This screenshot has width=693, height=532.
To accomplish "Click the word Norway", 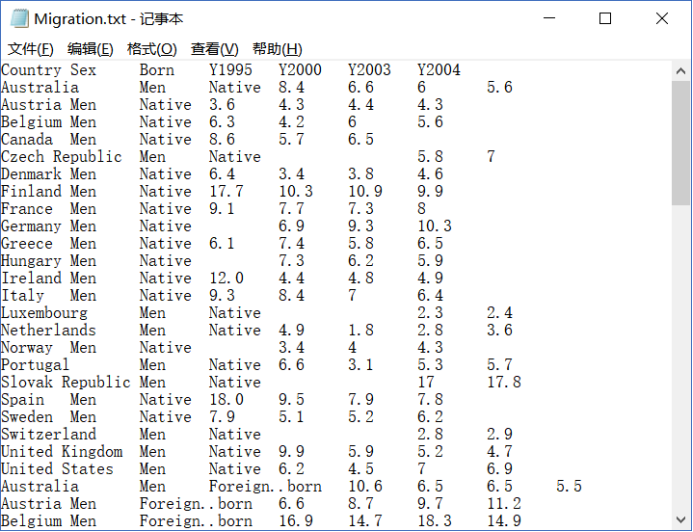I will (27, 348).
